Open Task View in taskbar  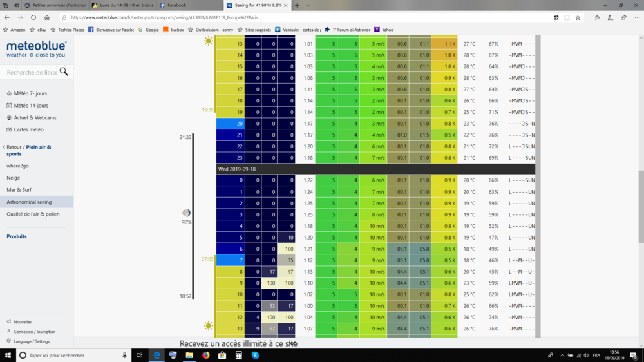pyautogui.click(x=140, y=356)
